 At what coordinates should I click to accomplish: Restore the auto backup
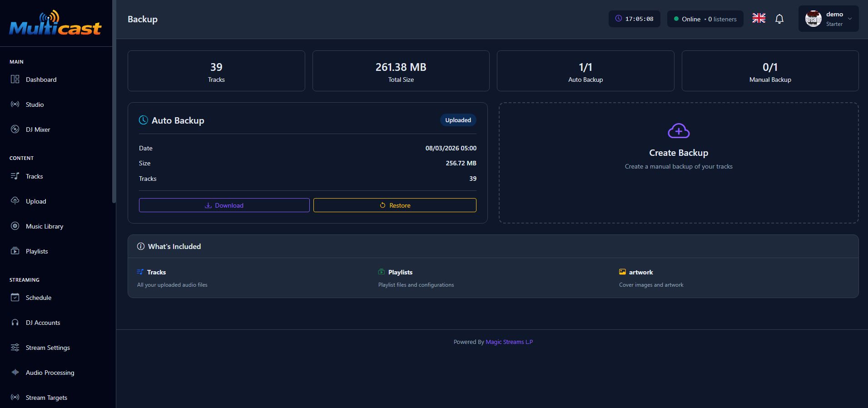point(395,205)
